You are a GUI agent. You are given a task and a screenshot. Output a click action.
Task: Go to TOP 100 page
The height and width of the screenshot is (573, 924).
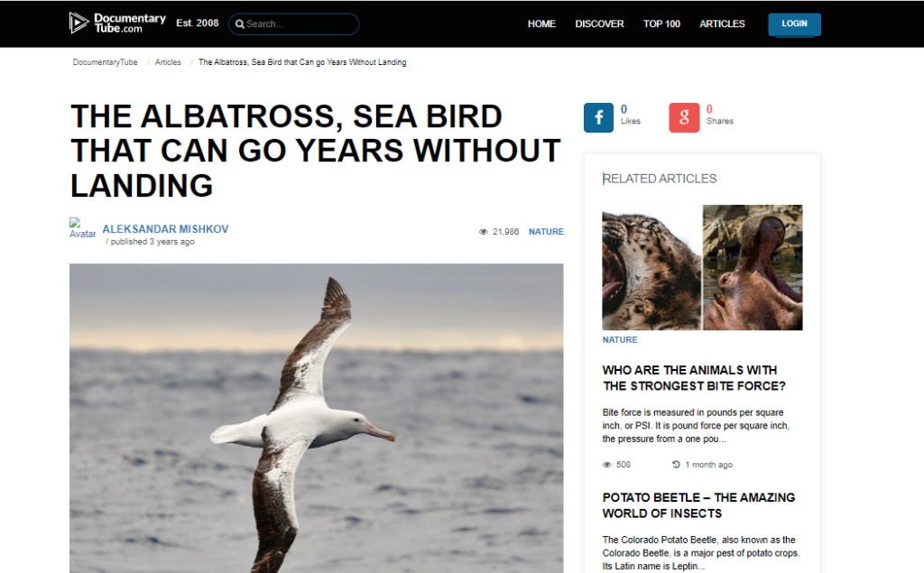(661, 23)
